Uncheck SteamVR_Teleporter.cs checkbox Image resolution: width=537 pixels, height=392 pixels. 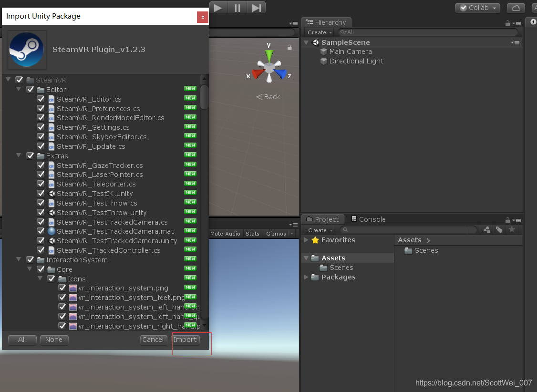coord(41,184)
